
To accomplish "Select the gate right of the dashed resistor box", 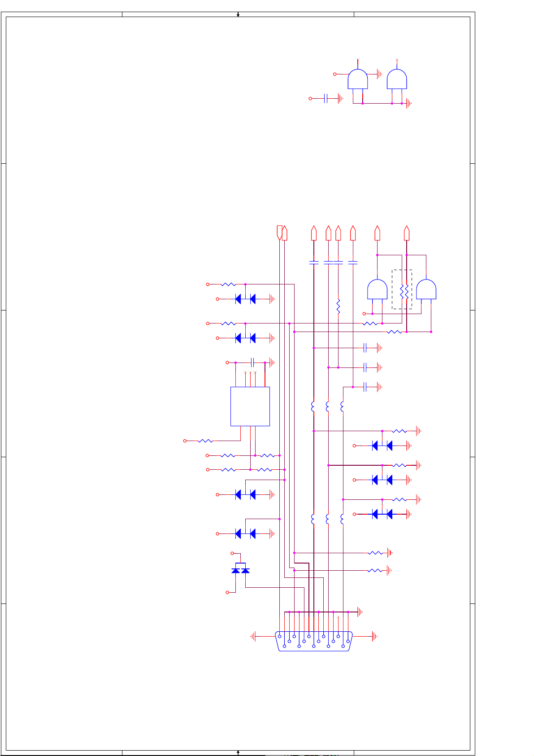I will [426, 289].
